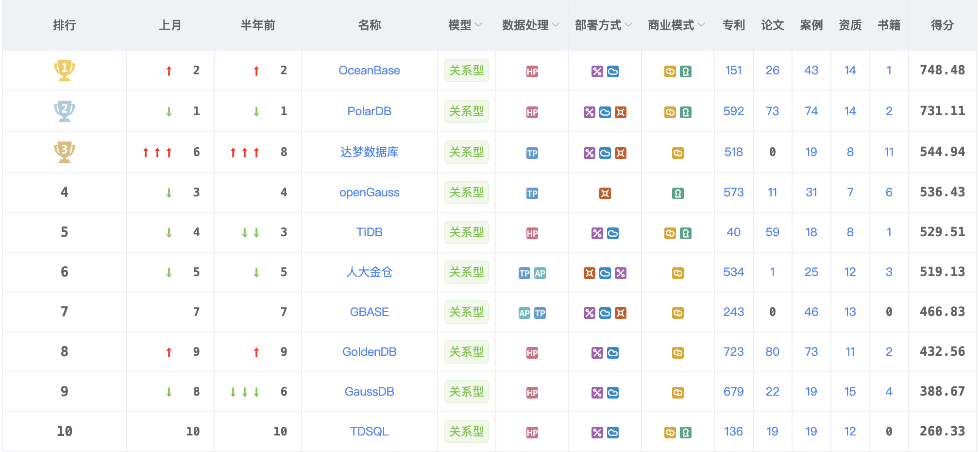The height and width of the screenshot is (452, 980).
Task: Open the 数据处理 filter dropdown
Action: (x=556, y=25)
